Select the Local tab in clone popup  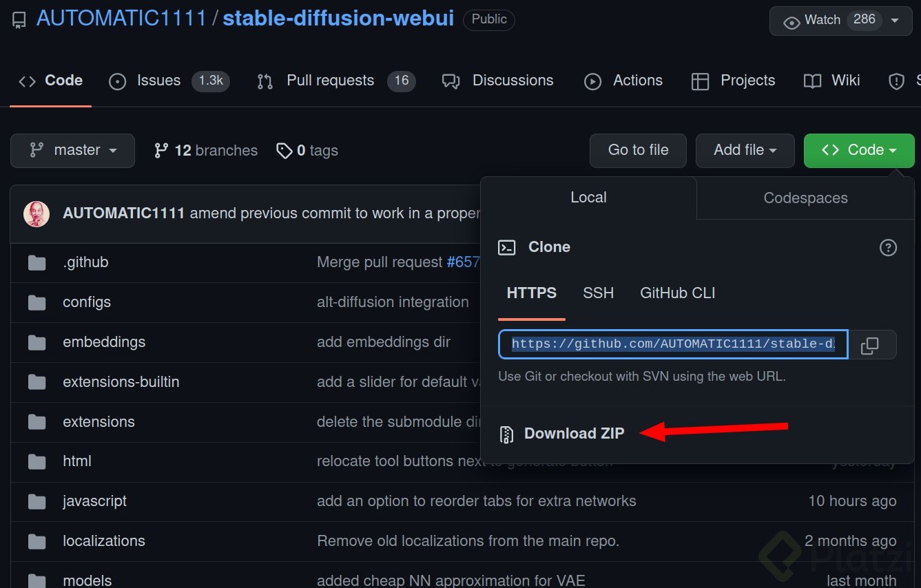[588, 198]
